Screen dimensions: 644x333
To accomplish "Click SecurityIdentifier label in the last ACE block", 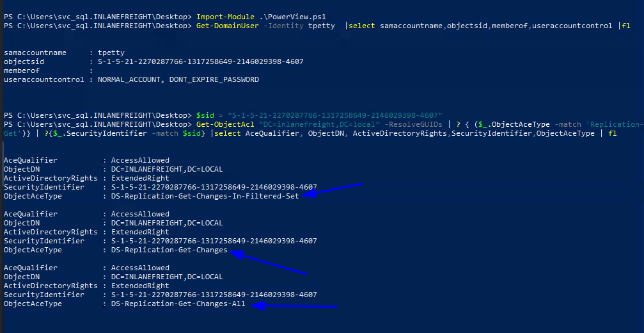I will [x=43, y=295].
